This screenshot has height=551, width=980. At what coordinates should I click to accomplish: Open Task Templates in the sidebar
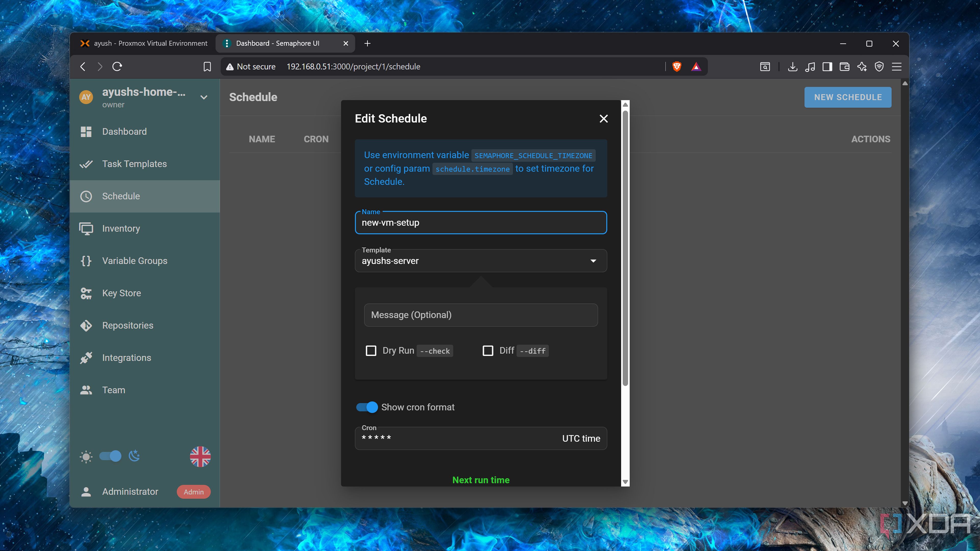click(x=144, y=164)
